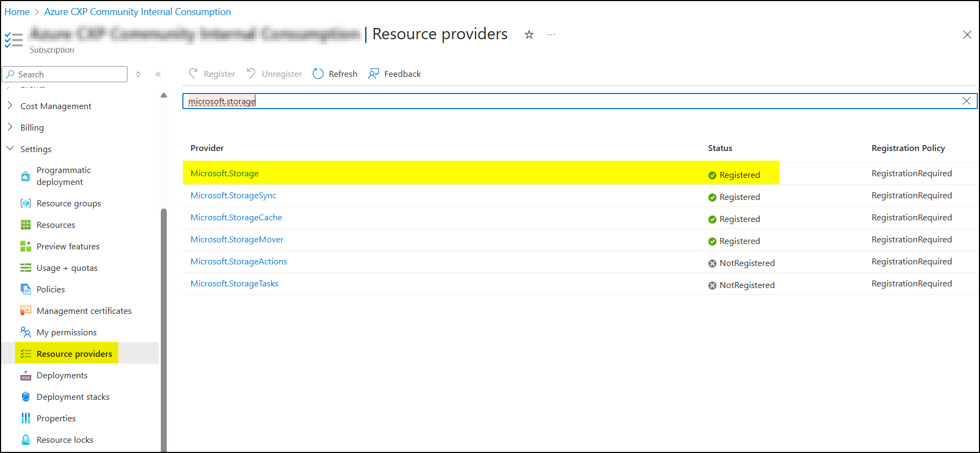Sort by the Registration Policy column header
This screenshot has width=980, height=453.
click(908, 148)
